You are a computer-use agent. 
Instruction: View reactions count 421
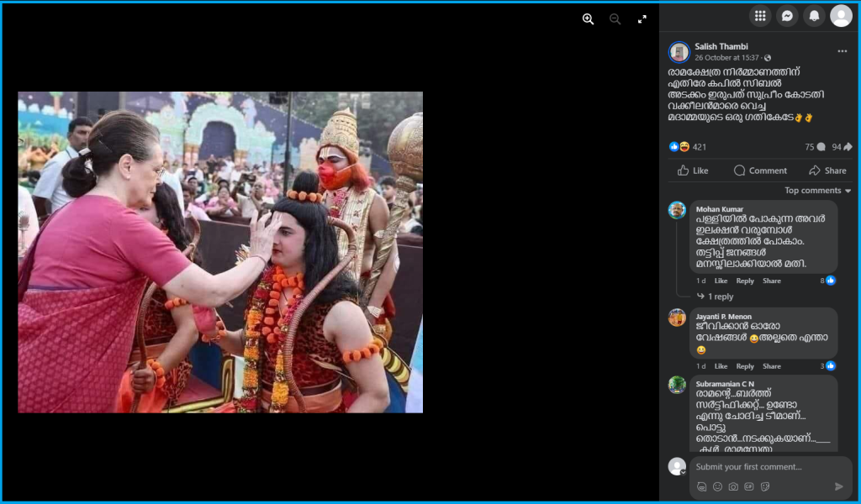699,147
